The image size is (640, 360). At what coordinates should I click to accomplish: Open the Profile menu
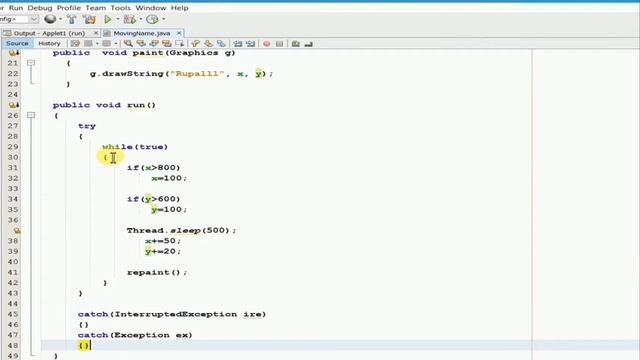[x=69, y=8]
